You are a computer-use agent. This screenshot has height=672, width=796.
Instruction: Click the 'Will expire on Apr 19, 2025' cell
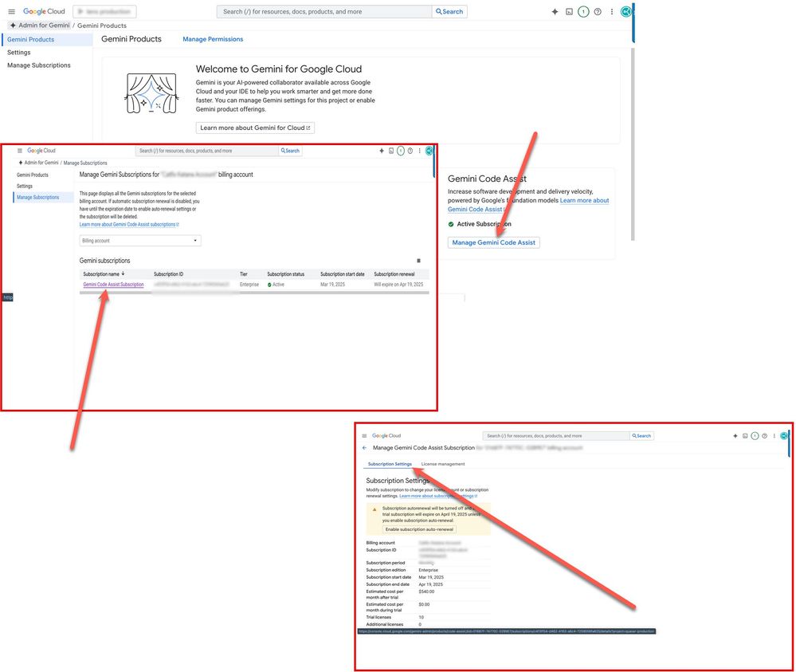point(398,285)
